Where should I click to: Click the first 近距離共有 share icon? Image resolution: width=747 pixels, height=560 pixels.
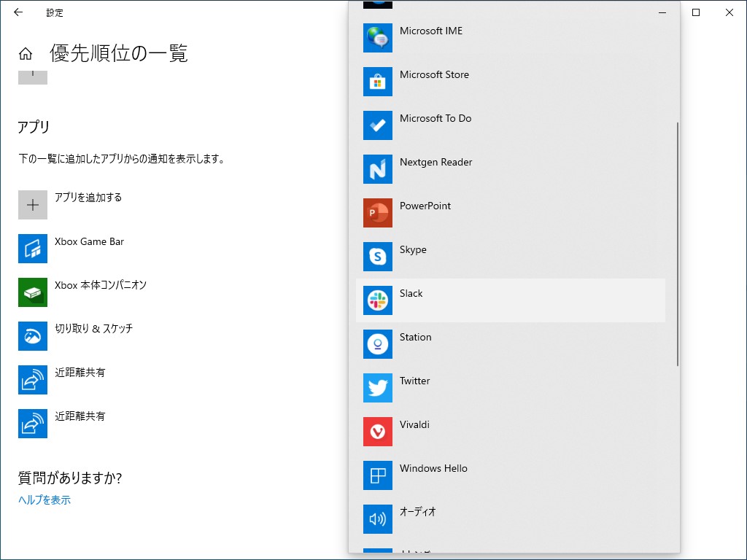32,380
